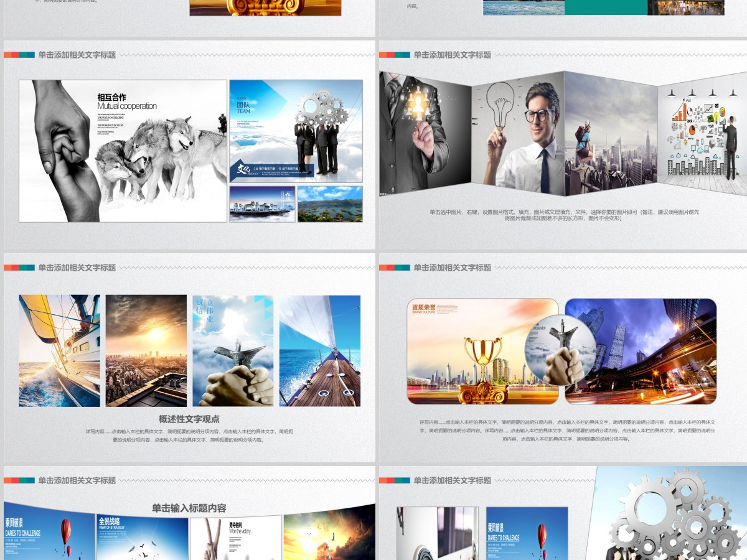Click the title 单击添加相关文字标题 above the wolves slide

pyautogui.click(x=77, y=55)
